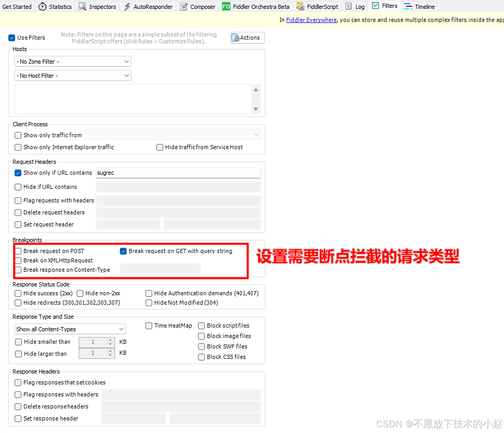
Task: Click the Filters green checkmark icon
Action: click(x=375, y=5)
